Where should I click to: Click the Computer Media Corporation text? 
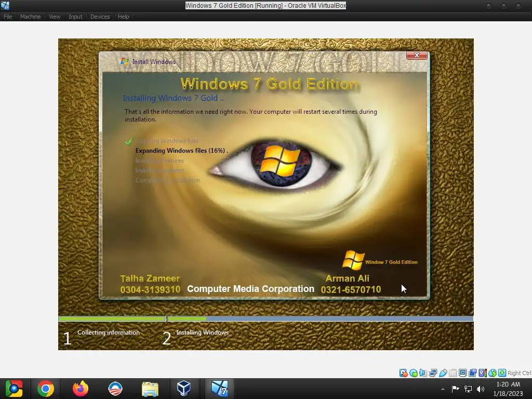coord(251,289)
